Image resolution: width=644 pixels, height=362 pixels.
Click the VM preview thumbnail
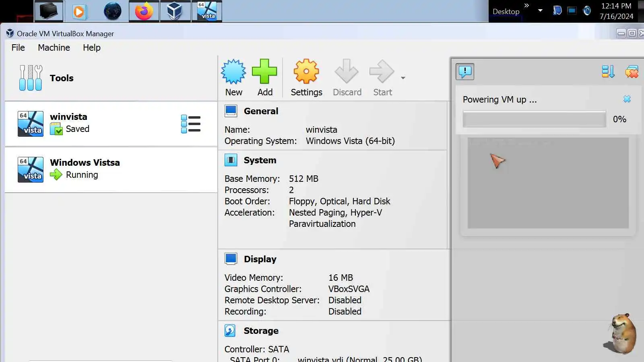pyautogui.click(x=548, y=183)
